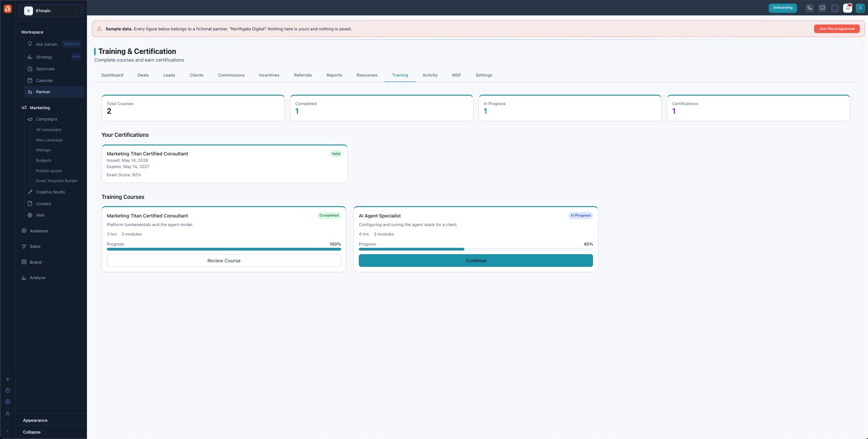This screenshot has height=439, width=868.
Task: Open the account person icon in left rail
Action: pyautogui.click(x=8, y=414)
